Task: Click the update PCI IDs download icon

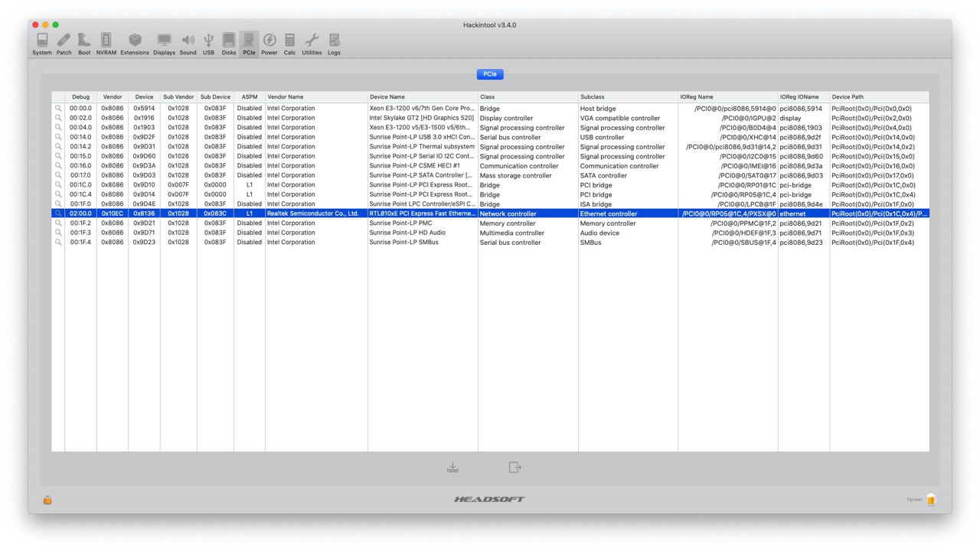Action: click(x=452, y=467)
